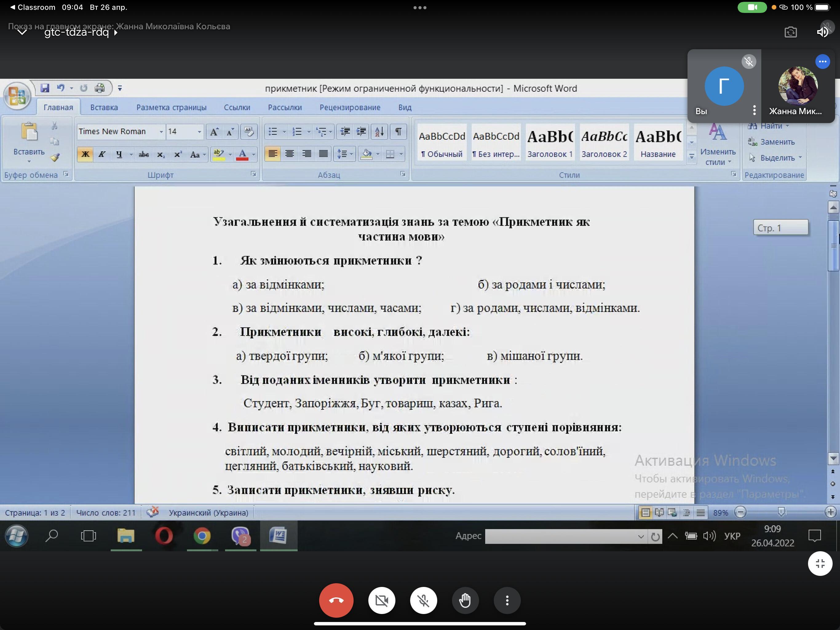Viewport: 840px width, 630px height.
Task: Open Вид ribbon tab
Action: point(405,108)
